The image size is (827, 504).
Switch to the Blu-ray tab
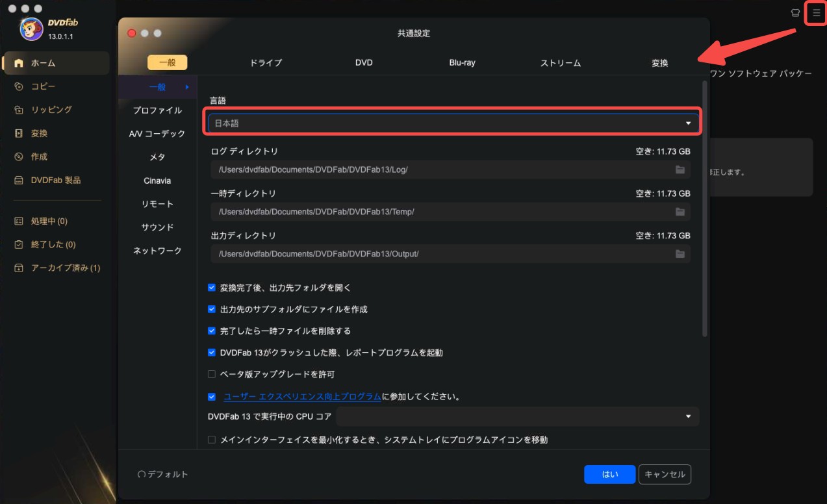[462, 63]
